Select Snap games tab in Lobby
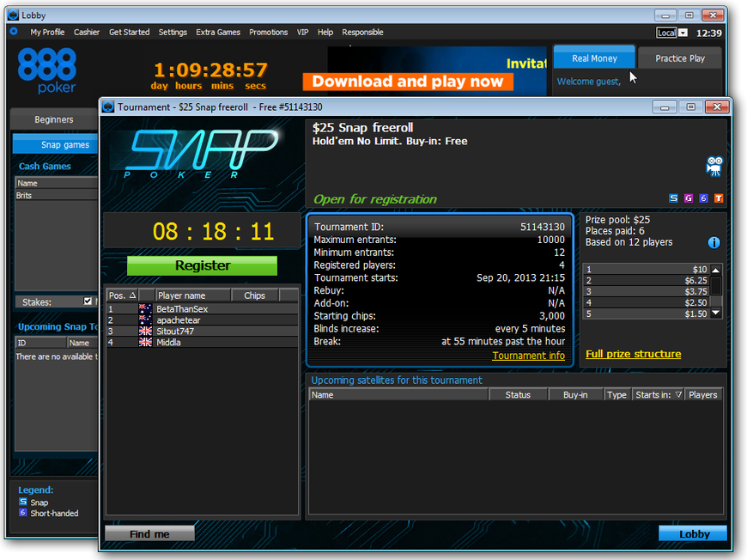The height and width of the screenshot is (560, 747). coord(55,144)
